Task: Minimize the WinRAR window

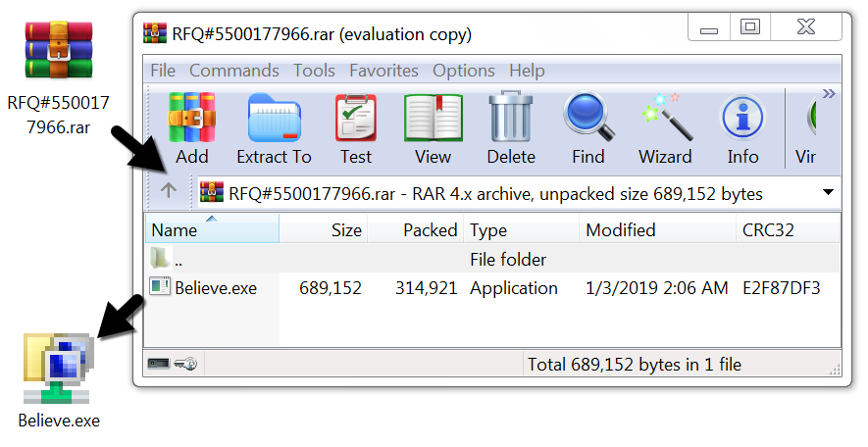Action: pos(708,27)
